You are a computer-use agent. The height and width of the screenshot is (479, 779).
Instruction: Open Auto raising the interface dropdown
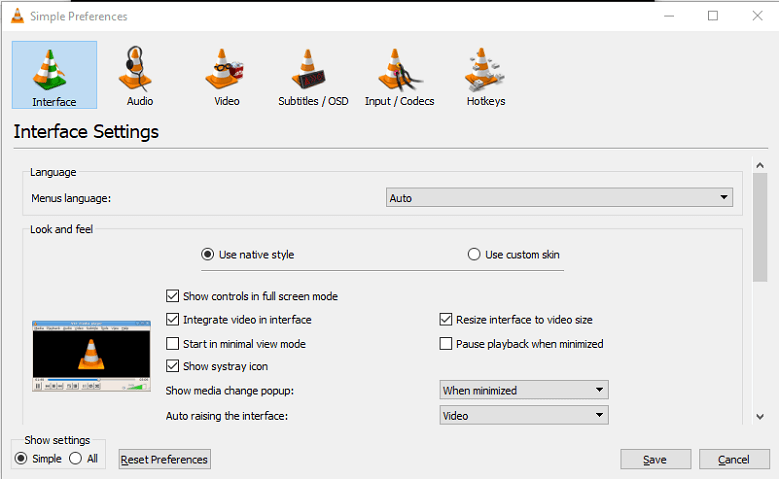click(x=524, y=415)
